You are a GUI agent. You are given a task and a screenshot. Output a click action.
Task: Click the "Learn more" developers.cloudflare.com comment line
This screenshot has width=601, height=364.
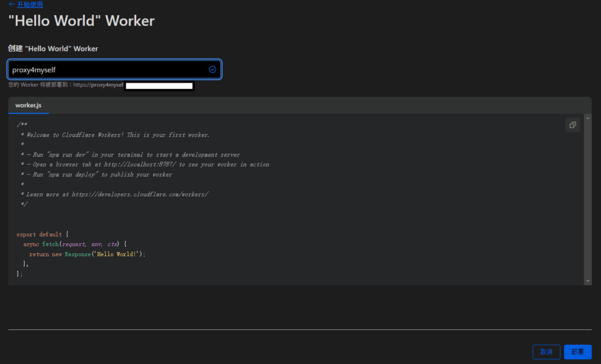(x=115, y=194)
